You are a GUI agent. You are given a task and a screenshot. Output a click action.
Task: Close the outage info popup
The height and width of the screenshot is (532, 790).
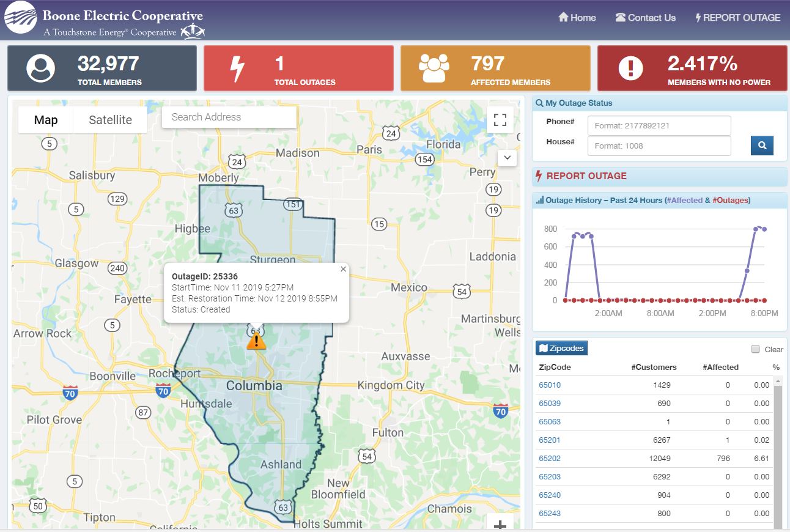click(343, 269)
